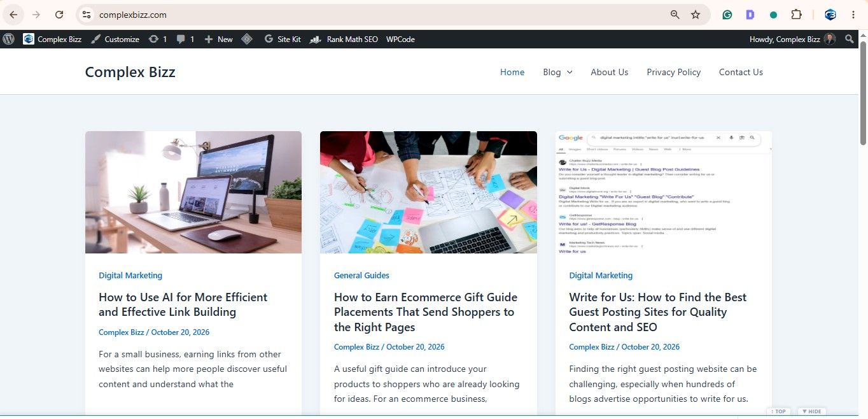Open the WPCode admin bar item

click(x=400, y=39)
